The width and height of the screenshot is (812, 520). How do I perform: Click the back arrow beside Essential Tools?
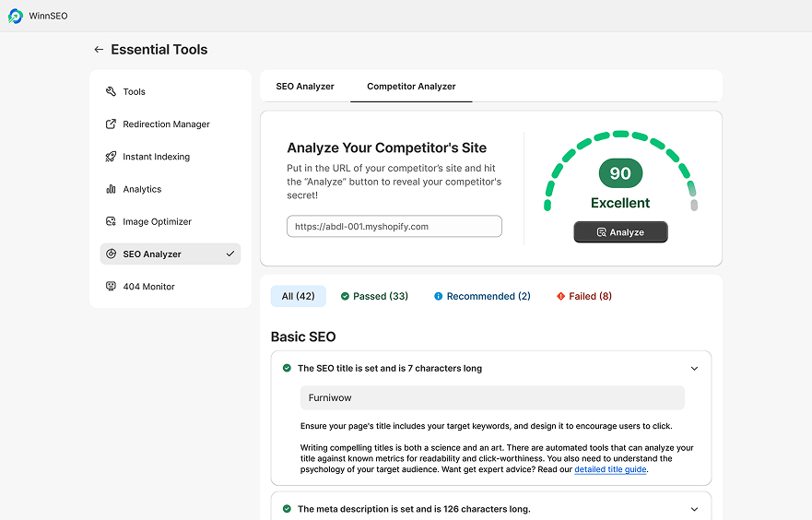pos(99,50)
